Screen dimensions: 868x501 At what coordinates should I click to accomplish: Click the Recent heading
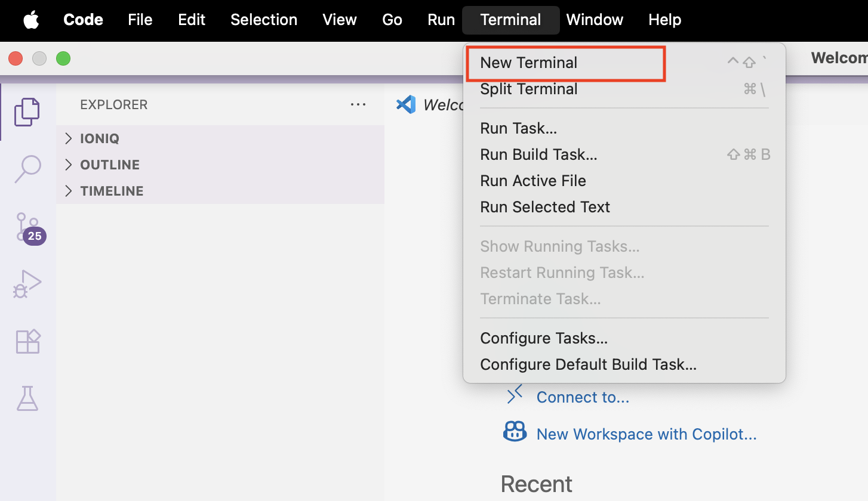pos(537,484)
